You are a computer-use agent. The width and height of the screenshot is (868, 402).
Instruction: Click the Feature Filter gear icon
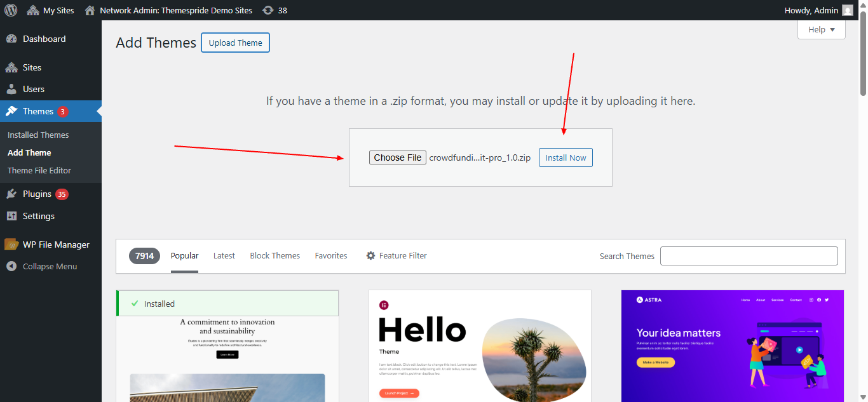point(370,255)
